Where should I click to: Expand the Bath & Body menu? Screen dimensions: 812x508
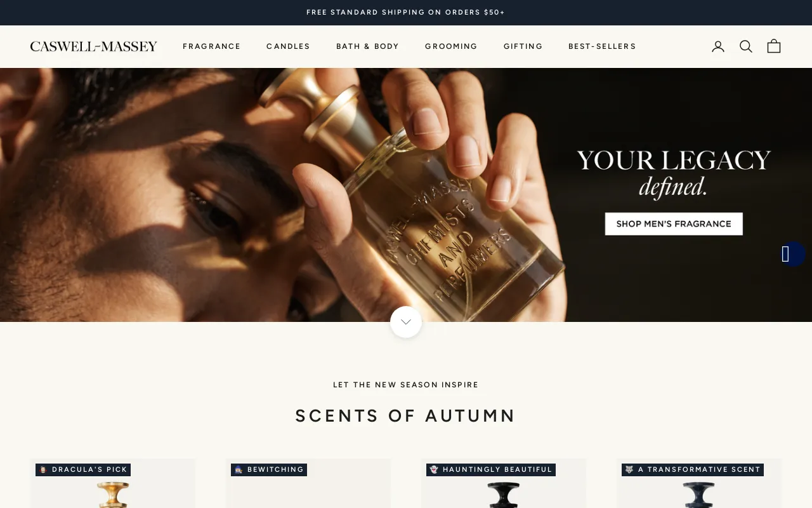tap(367, 46)
